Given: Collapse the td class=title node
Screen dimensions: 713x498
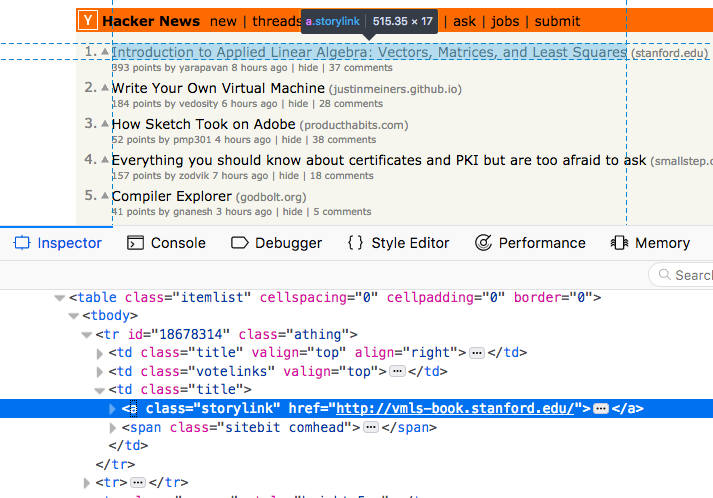Looking at the screenshot, I should (100, 390).
